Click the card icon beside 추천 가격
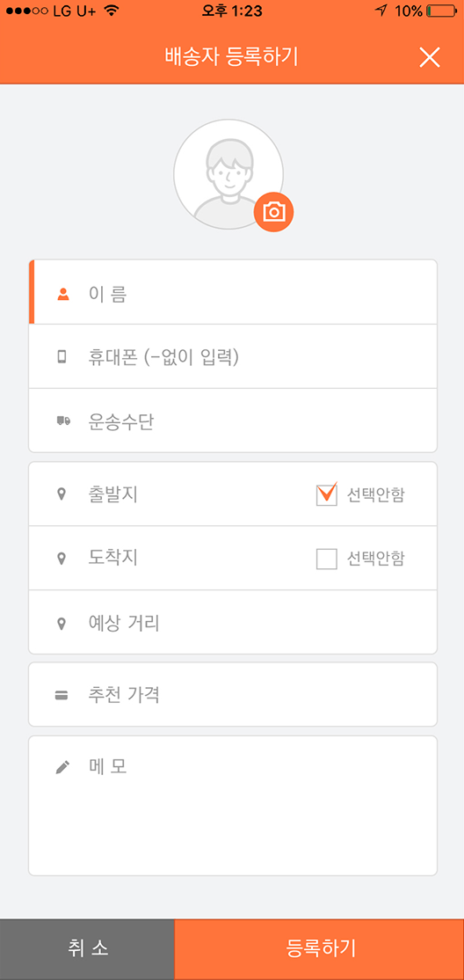Screen dimensions: 464x980 click(62, 695)
